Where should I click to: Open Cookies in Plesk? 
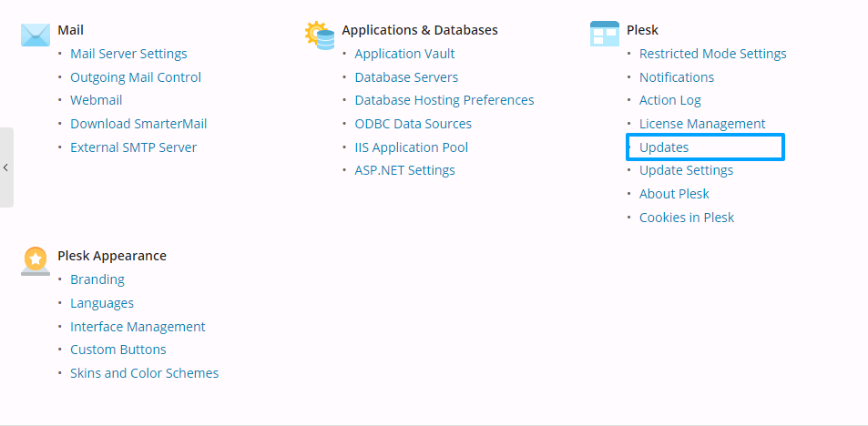click(687, 218)
